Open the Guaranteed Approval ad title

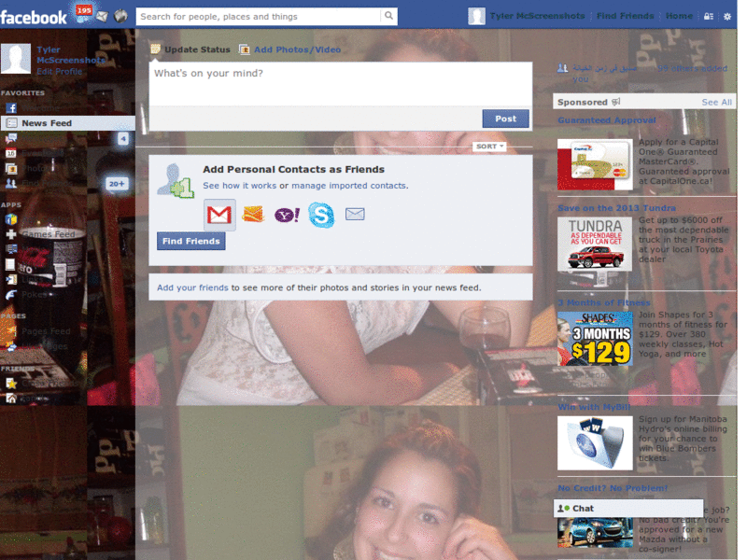click(606, 120)
